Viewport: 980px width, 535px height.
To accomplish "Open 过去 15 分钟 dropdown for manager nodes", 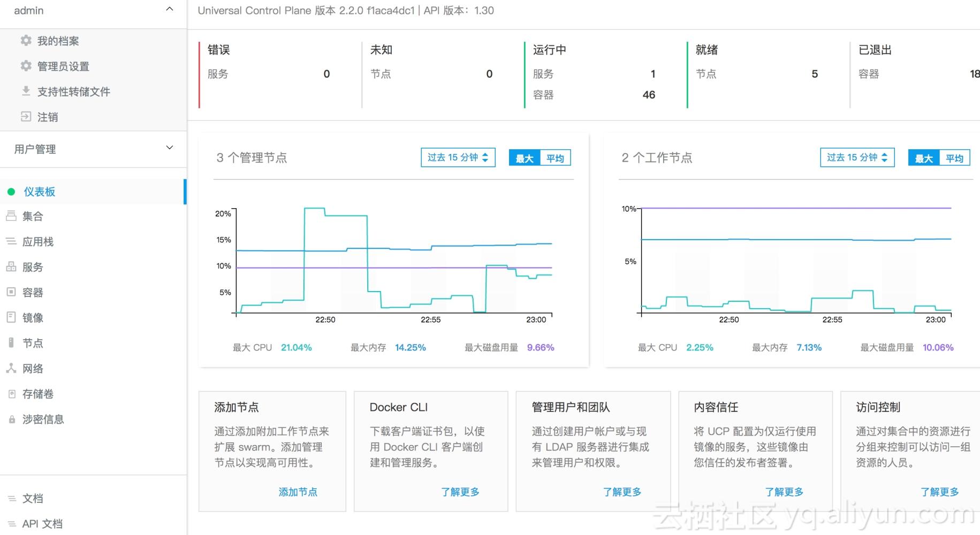I will tap(458, 157).
